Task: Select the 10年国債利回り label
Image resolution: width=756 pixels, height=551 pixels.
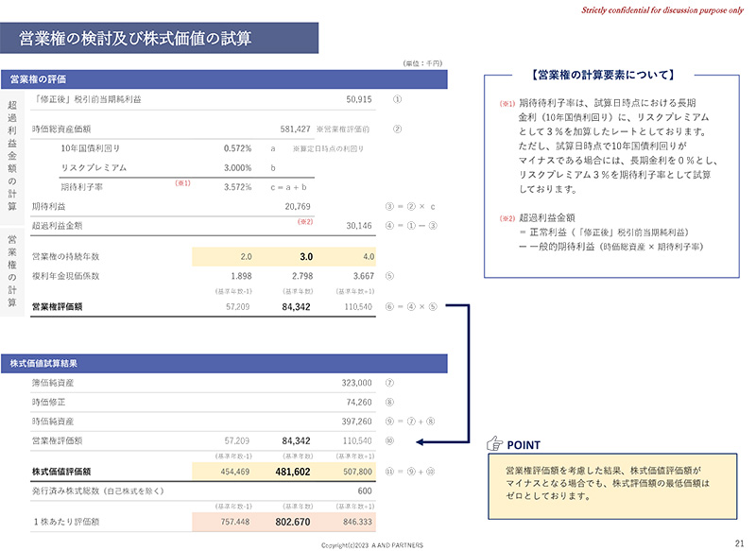Action: (x=90, y=148)
